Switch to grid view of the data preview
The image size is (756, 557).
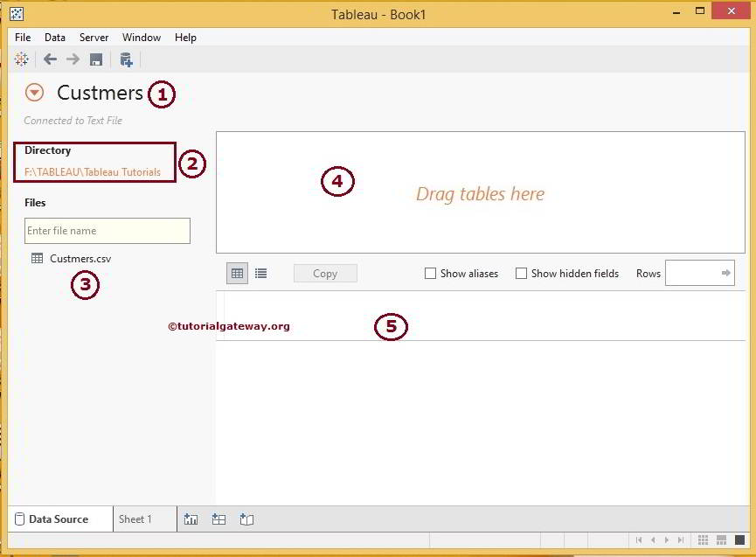pyautogui.click(x=237, y=273)
